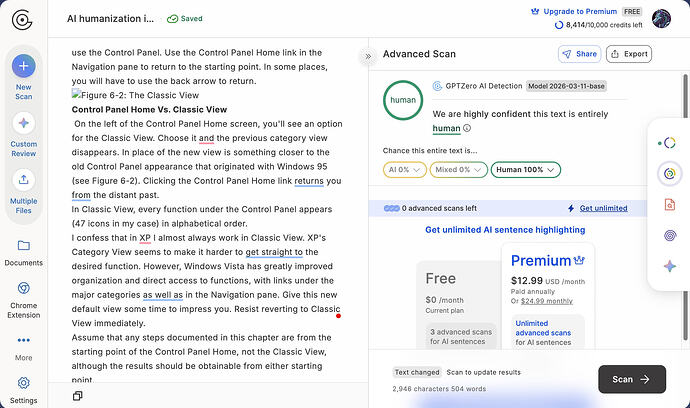This screenshot has height=408, width=690.
Task: Click the Model 2026-03-11-base badge
Action: coord(566,86)
